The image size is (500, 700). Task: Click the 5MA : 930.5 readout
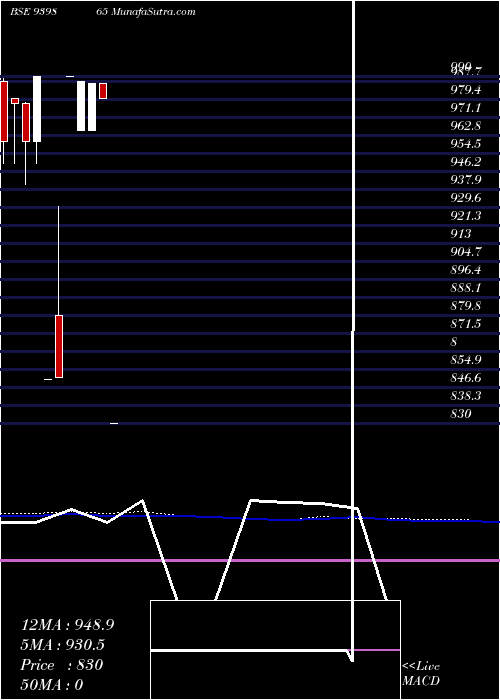pos(62,645)
